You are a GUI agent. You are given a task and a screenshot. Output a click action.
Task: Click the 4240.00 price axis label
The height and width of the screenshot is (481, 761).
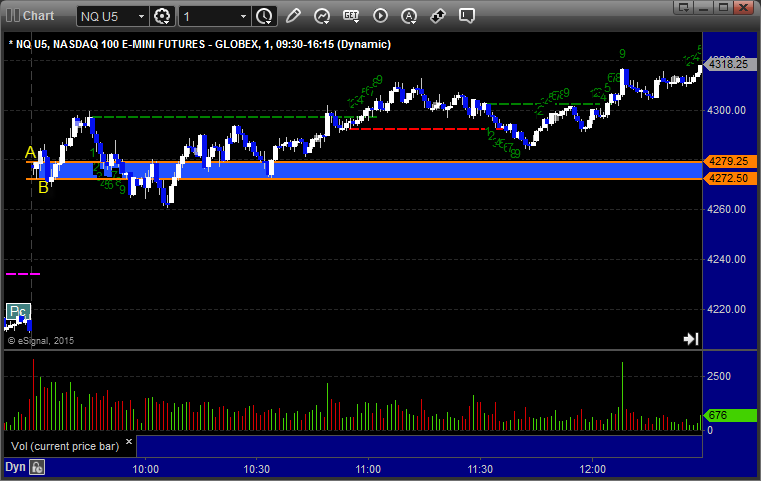727,259
